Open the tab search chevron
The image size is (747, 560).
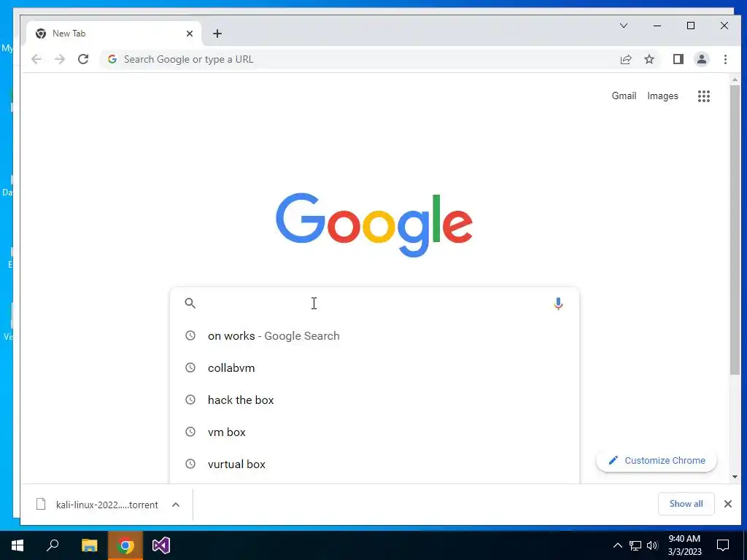624,26
